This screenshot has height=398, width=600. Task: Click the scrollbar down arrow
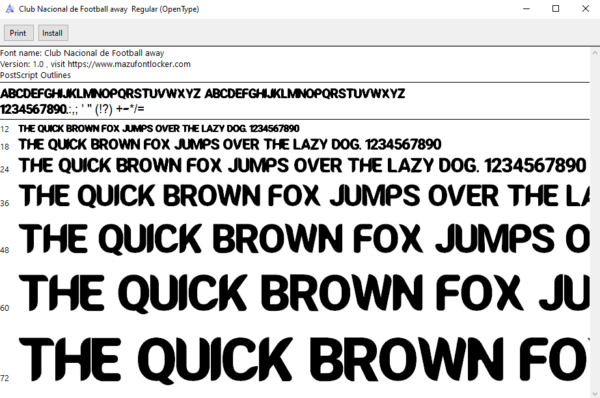[x=595, y=393]
